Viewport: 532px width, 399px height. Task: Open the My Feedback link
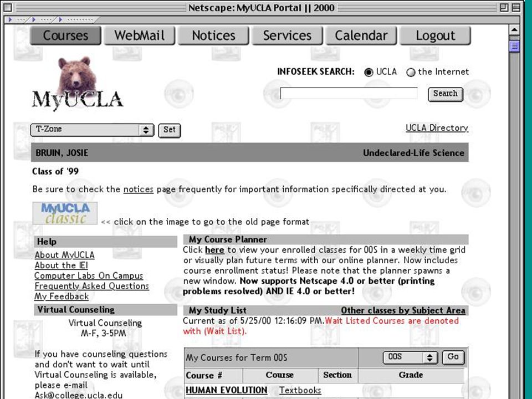coord(62,296)
